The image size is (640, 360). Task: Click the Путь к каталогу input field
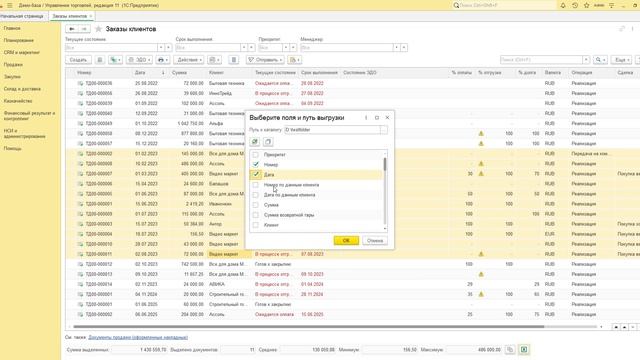click(x=332, y=130)
